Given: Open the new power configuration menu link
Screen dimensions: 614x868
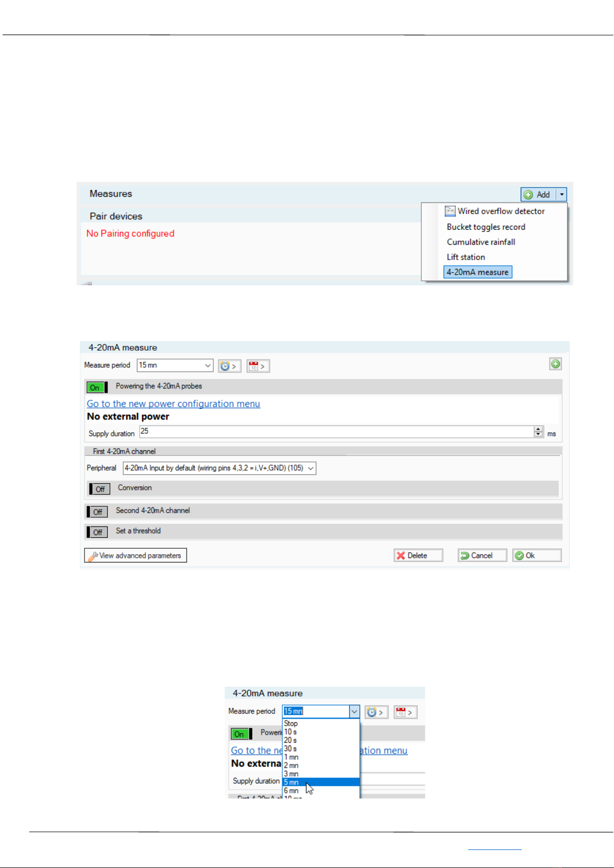Looking at the screenshot, I should [173, 404].
